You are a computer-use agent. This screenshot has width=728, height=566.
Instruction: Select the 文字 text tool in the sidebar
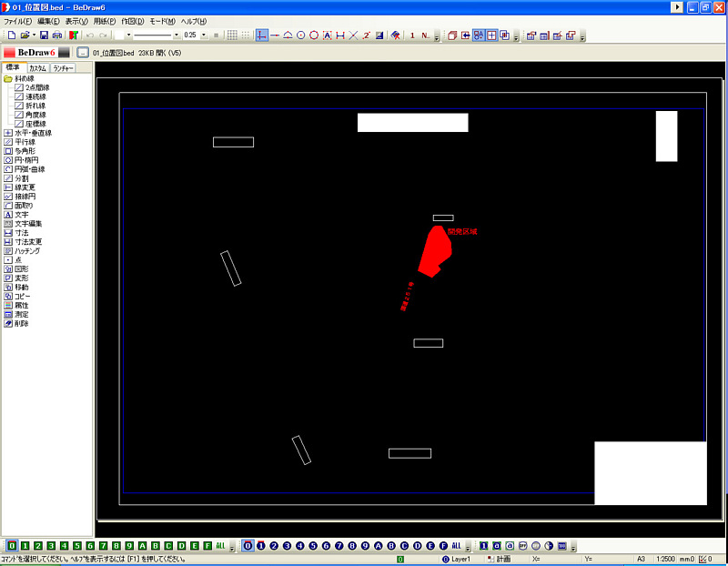(x=21, y=215)
